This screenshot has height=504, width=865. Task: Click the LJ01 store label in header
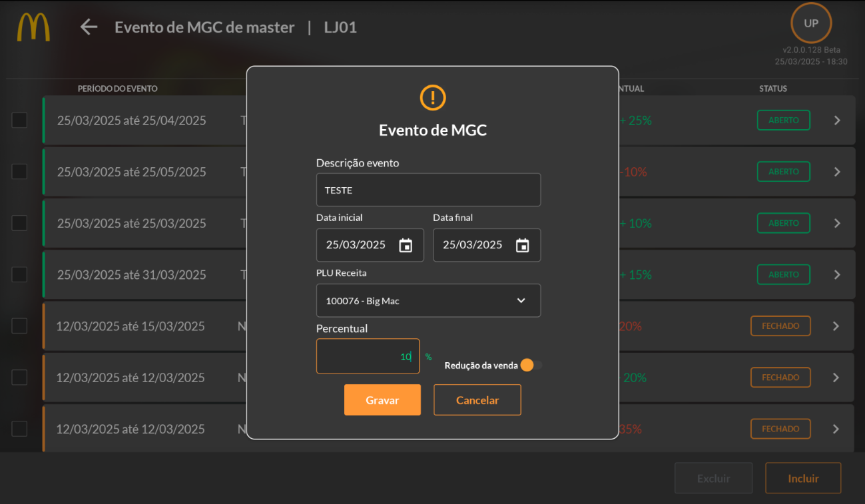[x=340, y=27]
